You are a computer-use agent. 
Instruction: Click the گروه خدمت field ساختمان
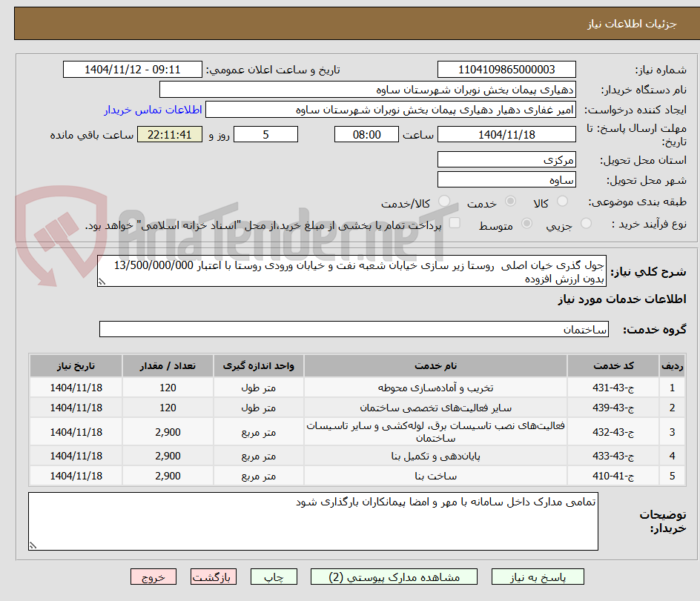[x=354, y=329]
